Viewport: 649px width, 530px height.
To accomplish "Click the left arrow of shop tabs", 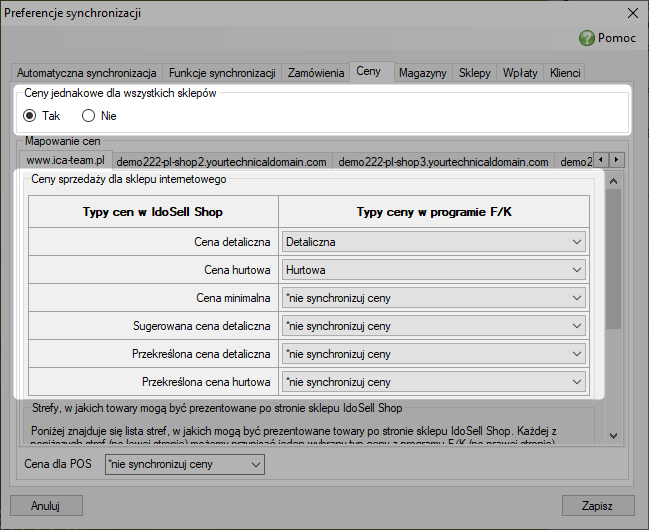I will click(601, 159).
